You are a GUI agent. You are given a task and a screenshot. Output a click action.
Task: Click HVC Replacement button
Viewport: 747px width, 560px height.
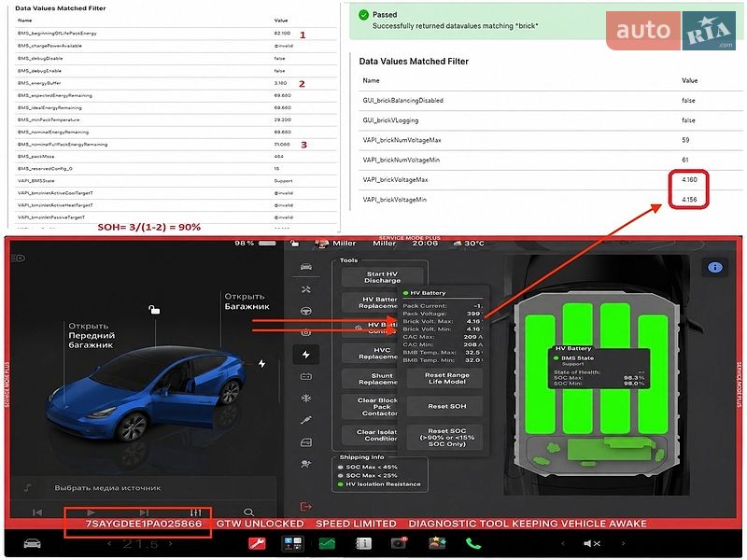click(370, 354)
